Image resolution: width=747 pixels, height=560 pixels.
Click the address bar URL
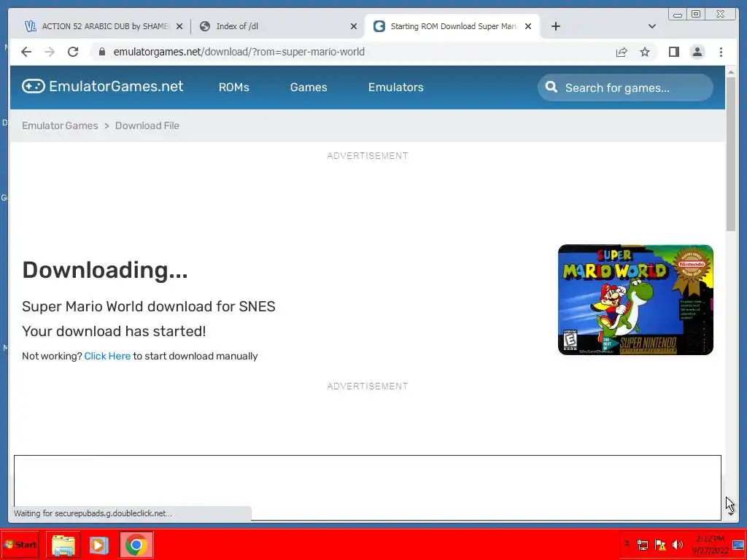[x=239, y=52]
